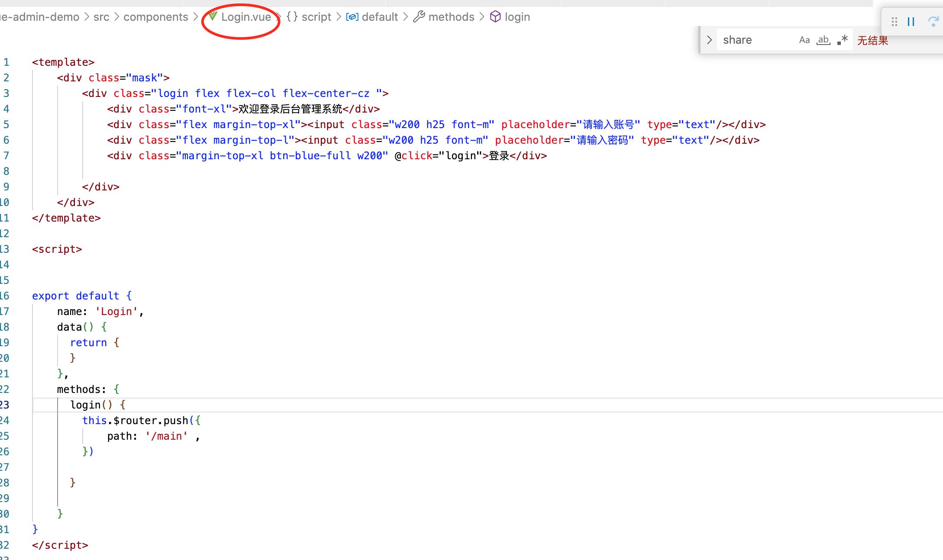Click the cube icon beside login breadcrumb
Screen dimensions: 943x560
495,16
